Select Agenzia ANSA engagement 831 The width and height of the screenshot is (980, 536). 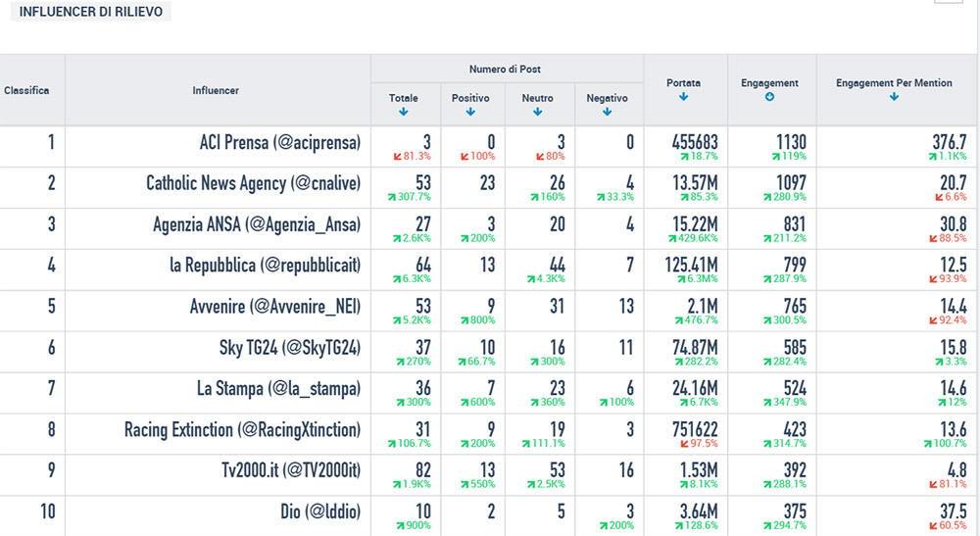tap(795, 224)
